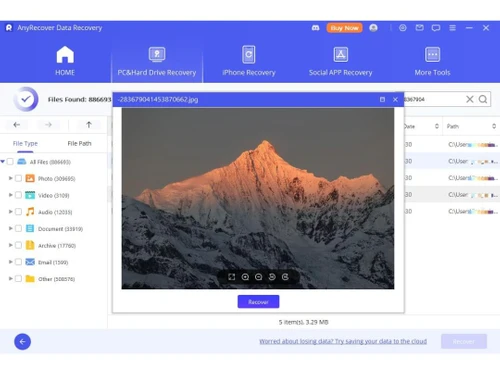Open the mail feedback icon

point(420,28)
